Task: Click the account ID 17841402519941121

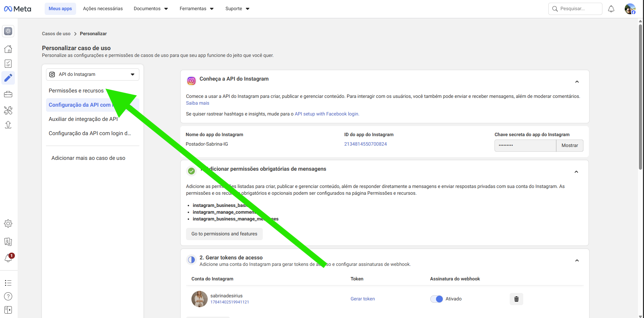Action: coord(230,302)
